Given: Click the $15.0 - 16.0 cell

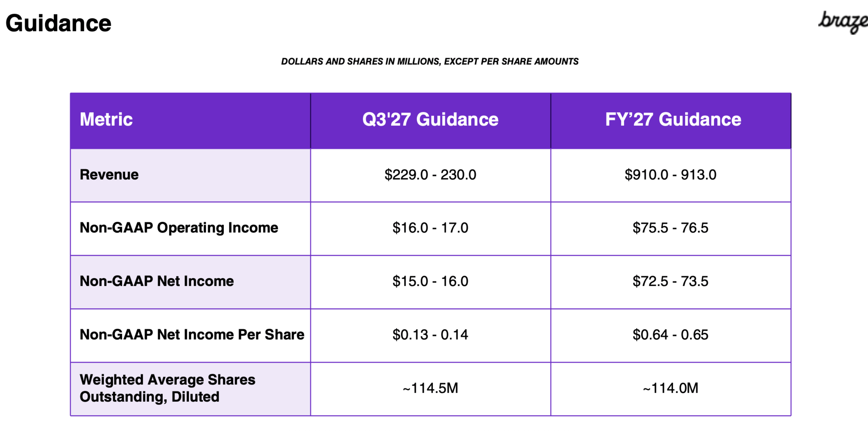Looking at the screenshot, I should coord(430,281).
